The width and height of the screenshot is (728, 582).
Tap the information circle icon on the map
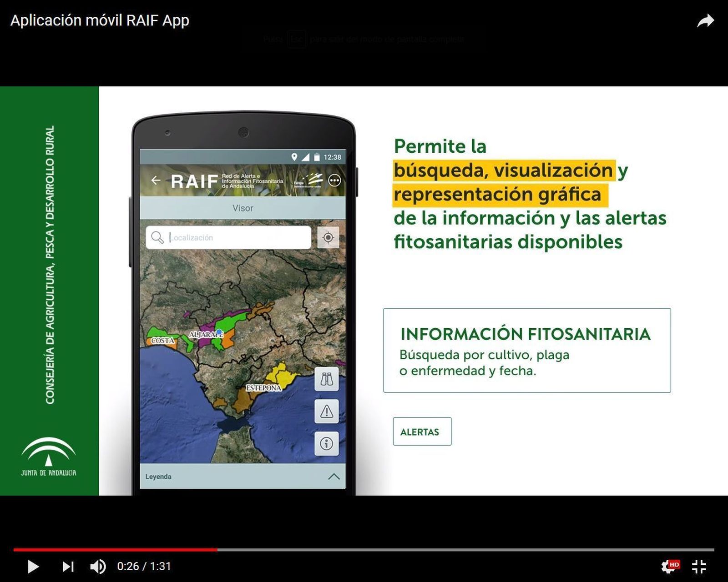coord(327,443)
